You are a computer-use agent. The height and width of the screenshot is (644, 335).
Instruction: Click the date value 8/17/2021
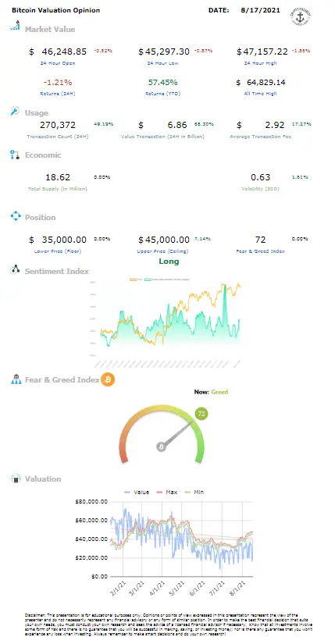tap(261, 10)
